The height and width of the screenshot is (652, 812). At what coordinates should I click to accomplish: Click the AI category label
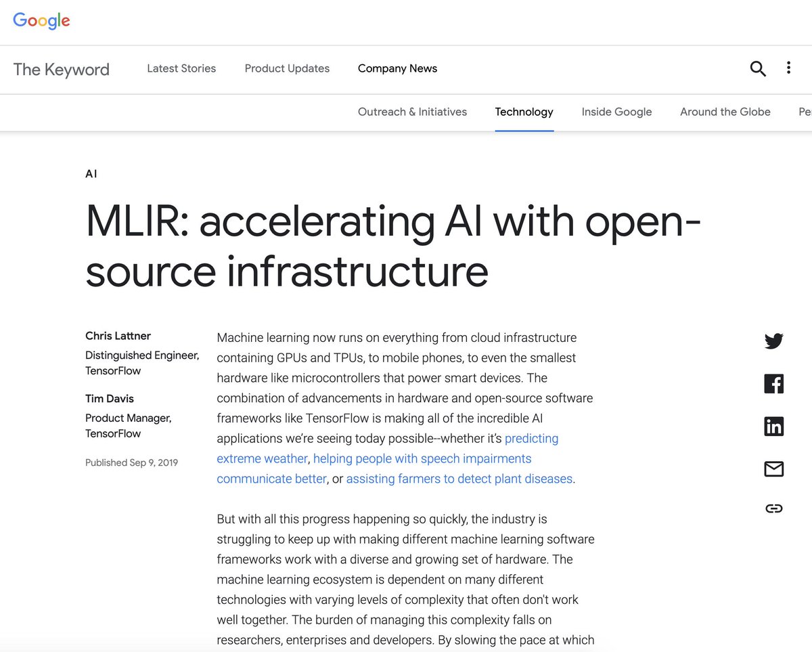pos(91,174)
